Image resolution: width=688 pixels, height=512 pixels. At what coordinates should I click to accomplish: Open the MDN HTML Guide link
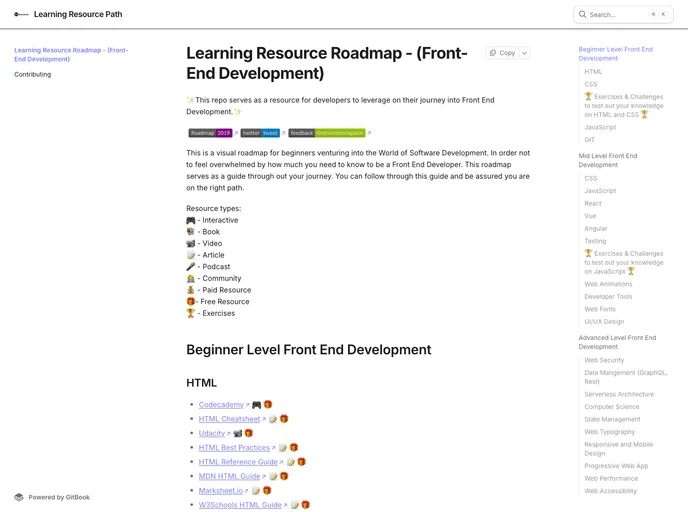229,476
